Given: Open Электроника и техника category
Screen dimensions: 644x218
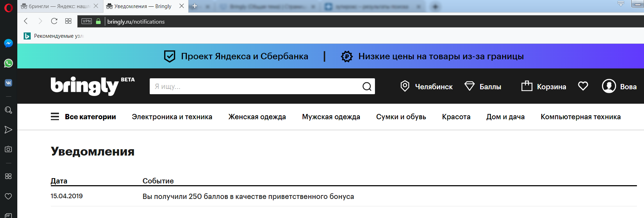Looking at the screenshot, I should (x=172, y=117).
